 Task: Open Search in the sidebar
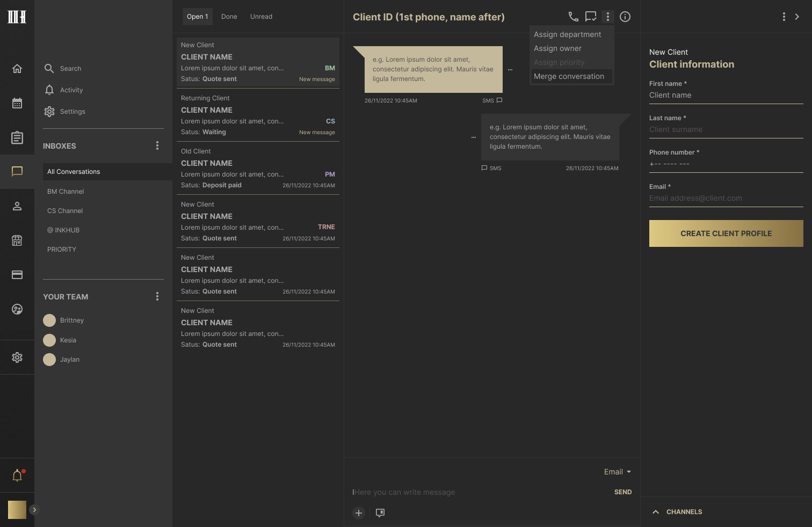tap(63, 69)
